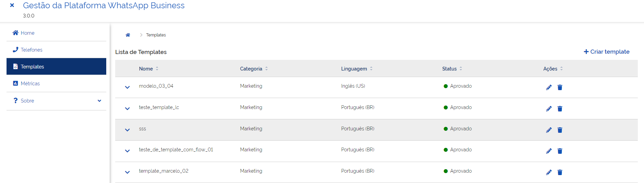Expand the template_marcelo_02 row
This screenshot has width=644, height=183.
pos(127,172)
